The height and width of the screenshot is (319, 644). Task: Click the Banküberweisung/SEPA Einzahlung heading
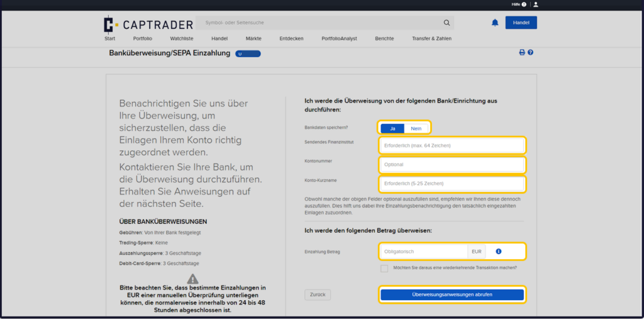coord(170,53)
